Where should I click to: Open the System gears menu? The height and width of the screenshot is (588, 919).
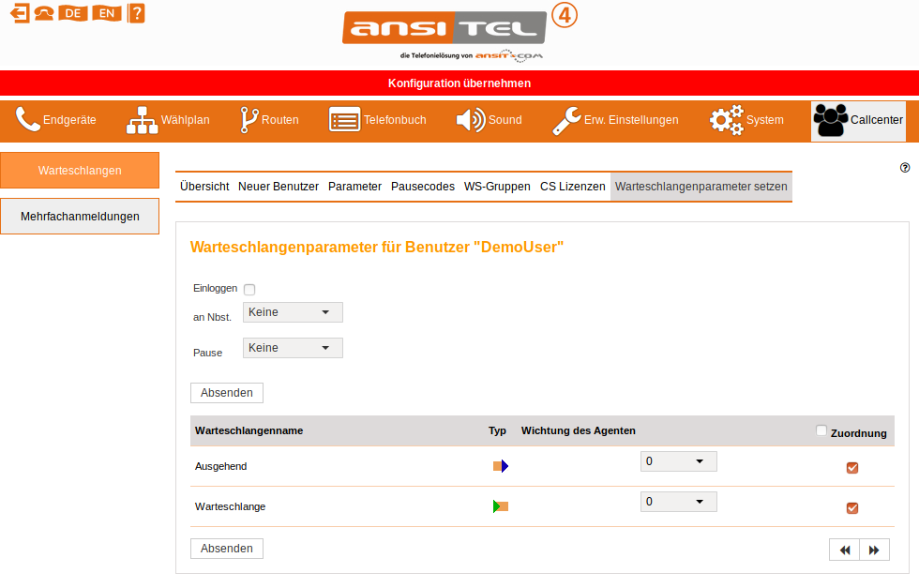coord(746,121)
